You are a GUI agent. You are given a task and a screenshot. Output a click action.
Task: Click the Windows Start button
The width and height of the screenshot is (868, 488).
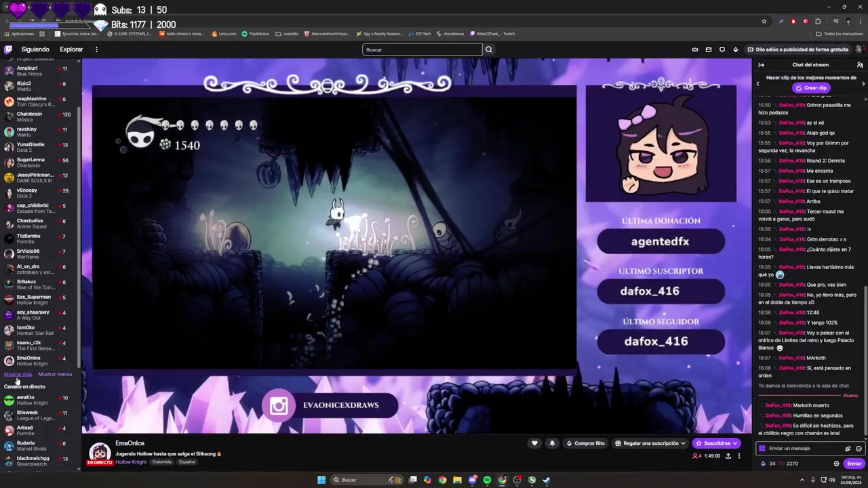[321, 480]
